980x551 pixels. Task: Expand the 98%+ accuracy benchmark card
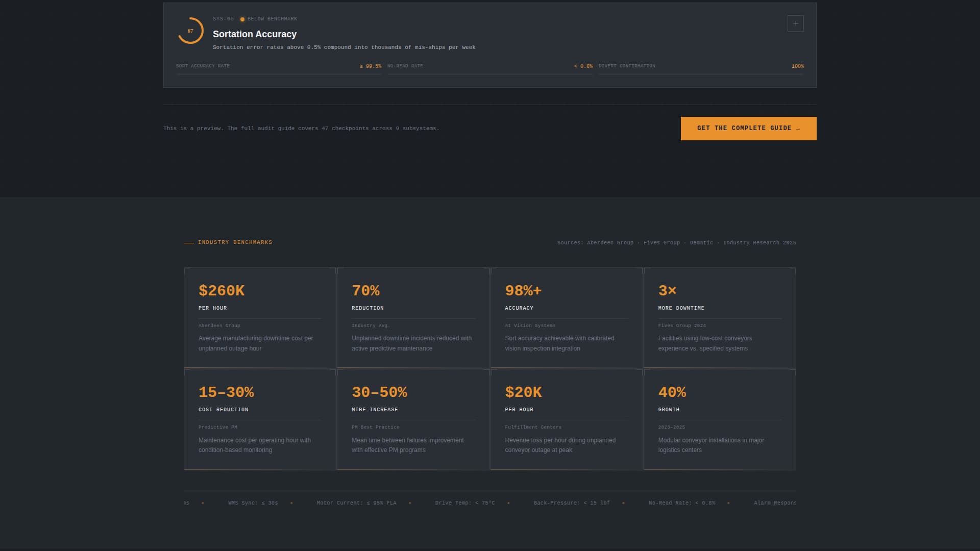click(566, 317)
